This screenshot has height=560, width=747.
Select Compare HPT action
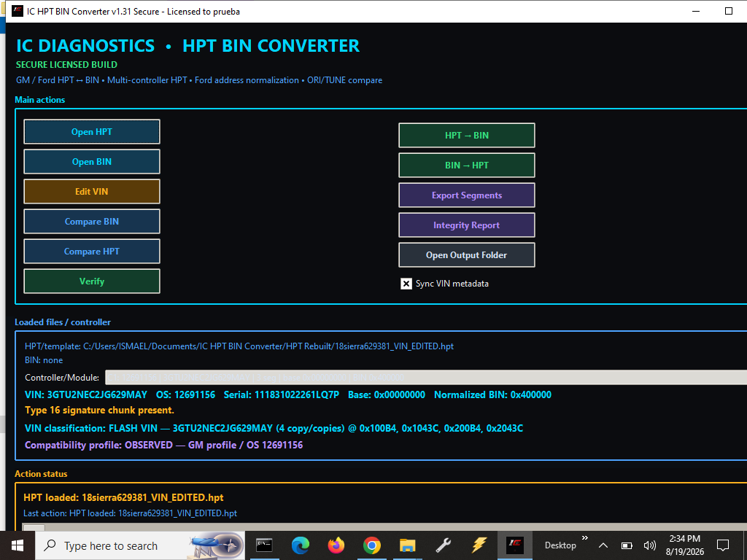(x=92, y=252)
